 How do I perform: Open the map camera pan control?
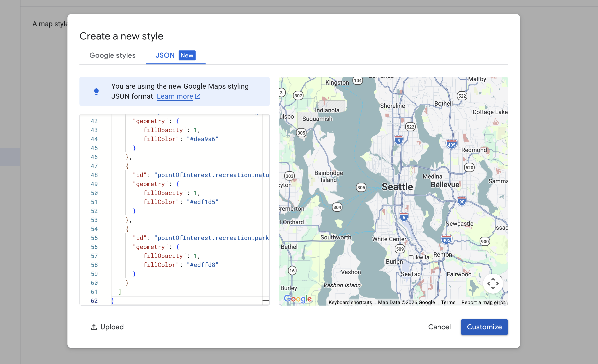(x=493, y=284)
